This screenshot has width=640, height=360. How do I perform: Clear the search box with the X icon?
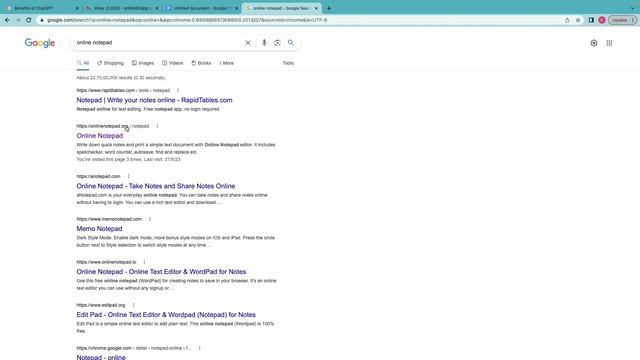(x=248, y=43)
